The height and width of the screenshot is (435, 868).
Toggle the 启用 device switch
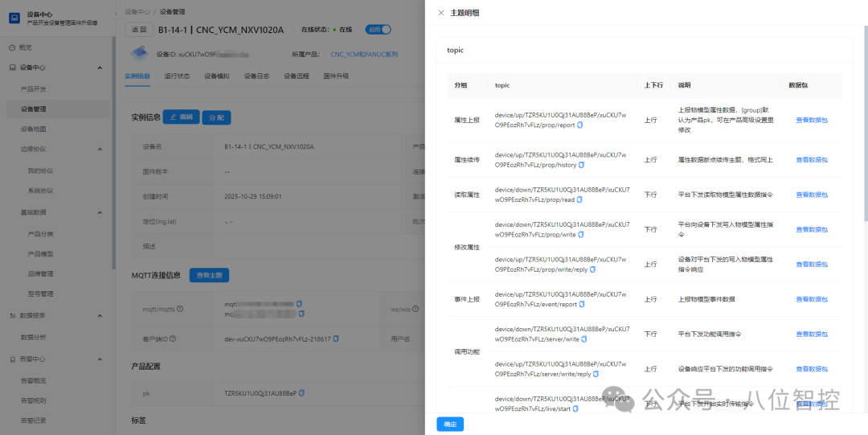pos(378,30)
